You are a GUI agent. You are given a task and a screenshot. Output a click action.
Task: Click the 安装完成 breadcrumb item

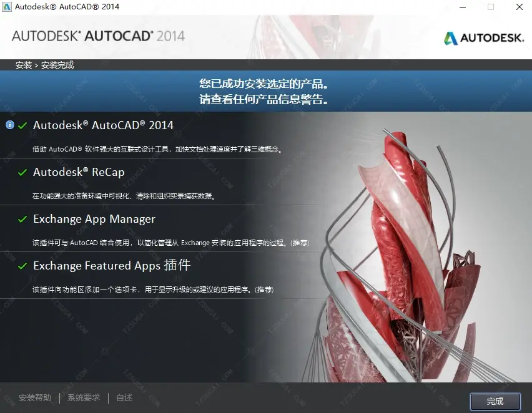click(57, 65)
